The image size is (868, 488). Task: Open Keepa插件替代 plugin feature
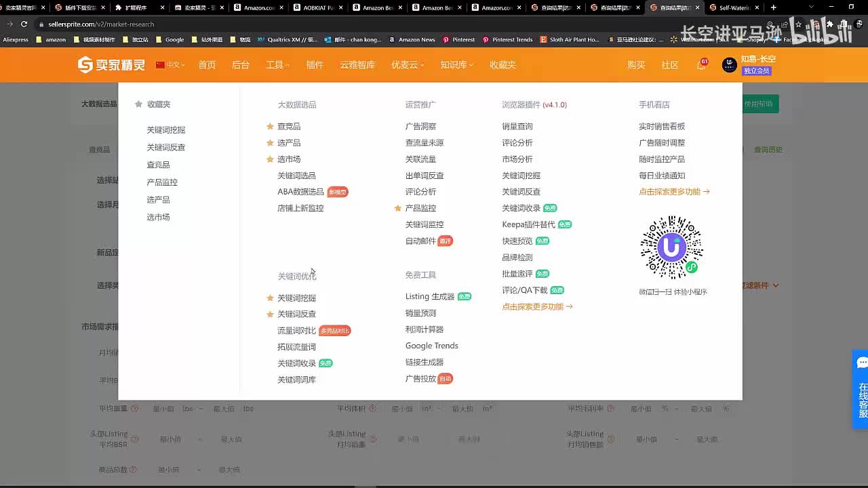[528, 224]
